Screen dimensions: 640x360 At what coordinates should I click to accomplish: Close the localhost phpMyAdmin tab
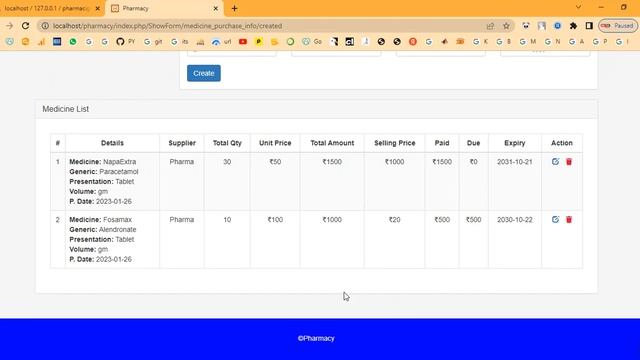pos(98,8)
